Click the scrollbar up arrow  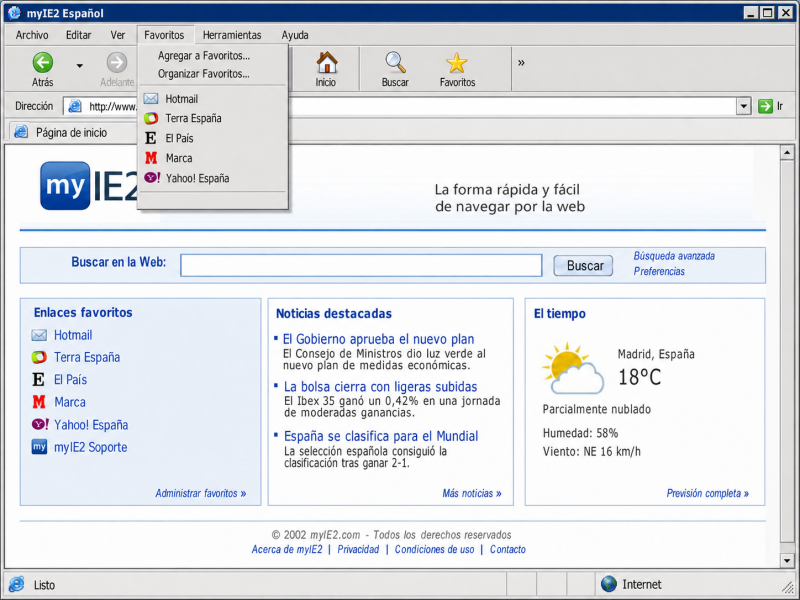coord(787,152)
